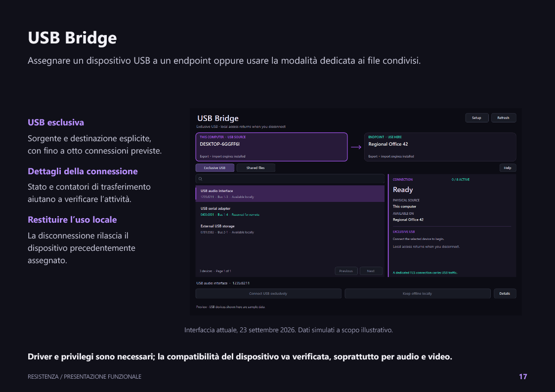Click the purple arrow between source and endpoint
This screenshot has height=392, width=555.
click(356, 147)
